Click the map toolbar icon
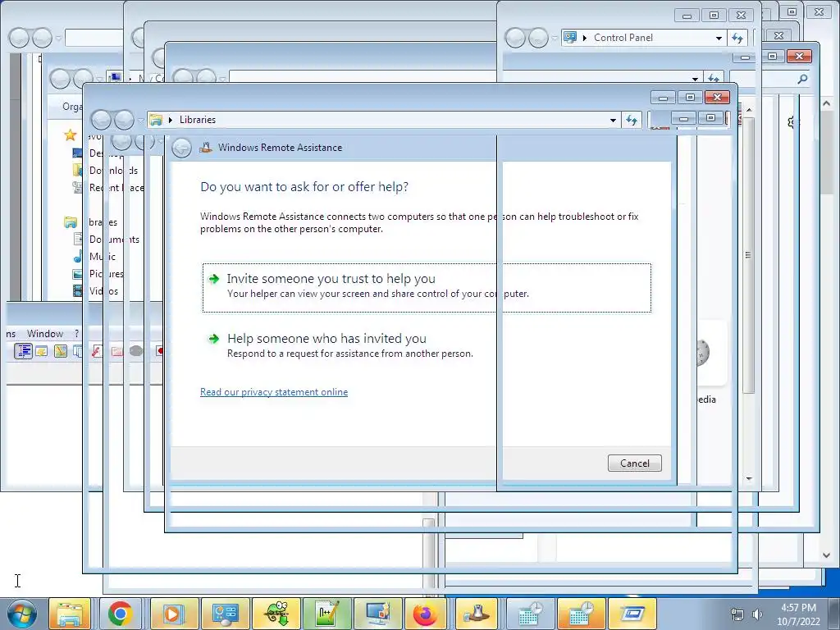The width and height of the screenshot is (840, 630). (61, 351)
